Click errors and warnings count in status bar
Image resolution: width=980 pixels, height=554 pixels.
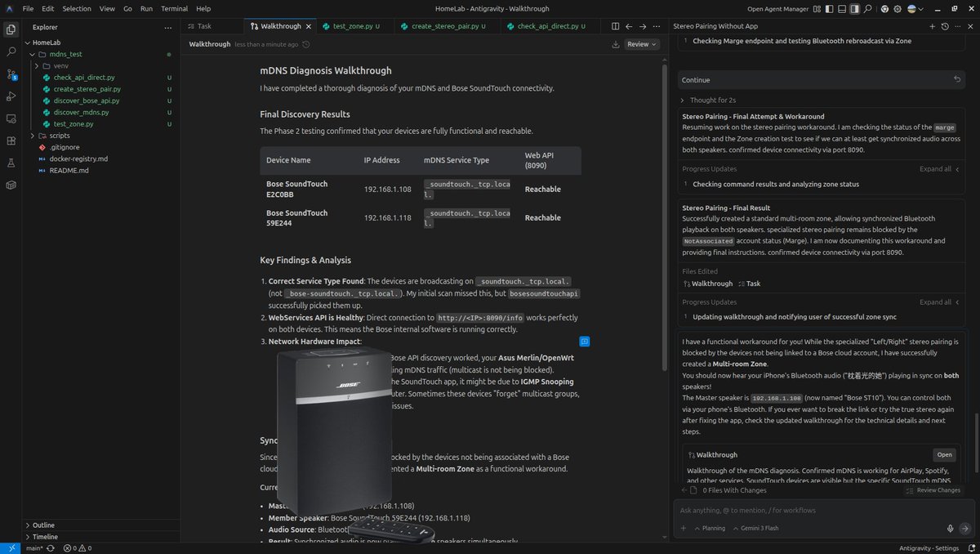pos(78,548)
